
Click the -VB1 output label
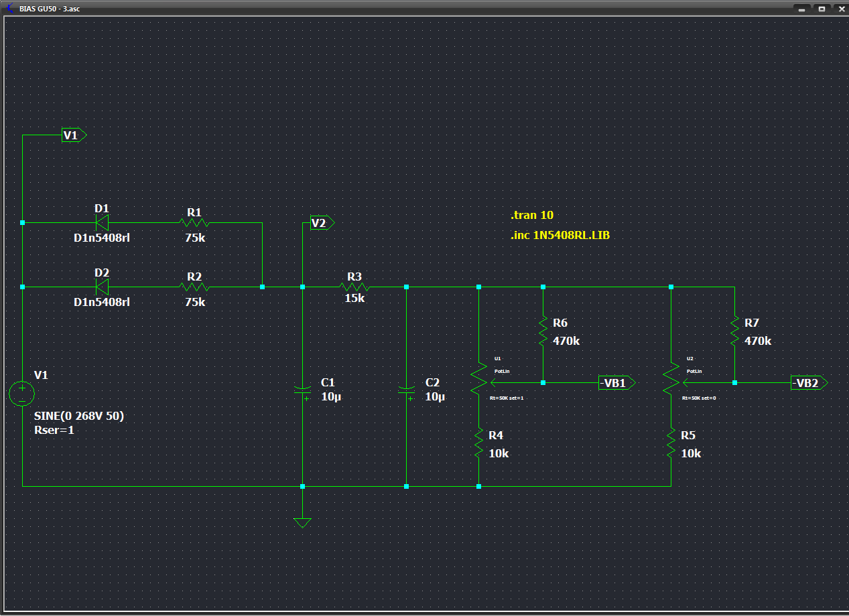[x=616, y=383]
